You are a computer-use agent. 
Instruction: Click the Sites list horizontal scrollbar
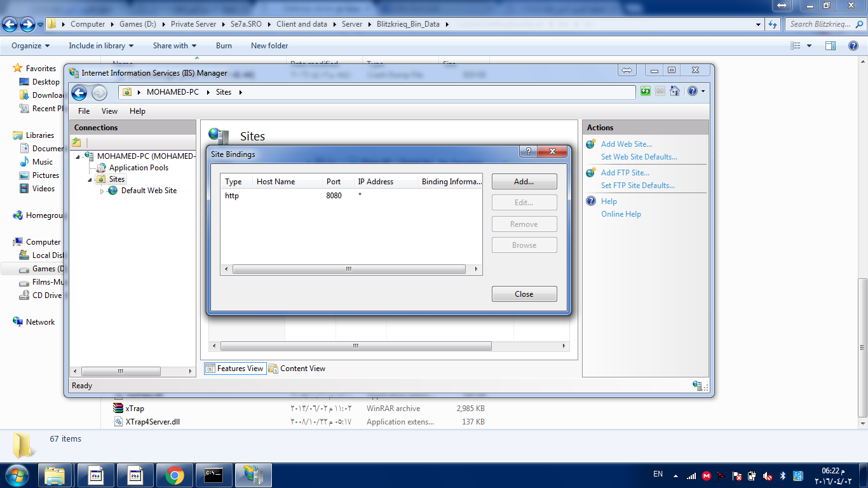click(356, 346)
